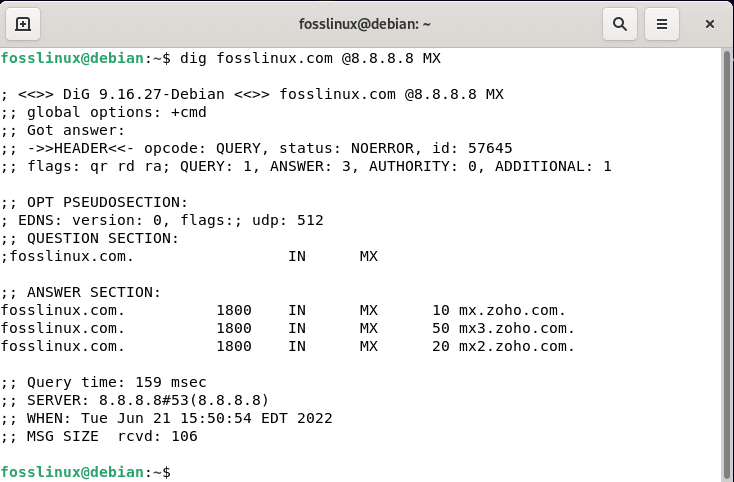Click the DiG 9.16.27-Debian version line
Viewport: 734px width, 482px height.
click(x=252, y=95)
